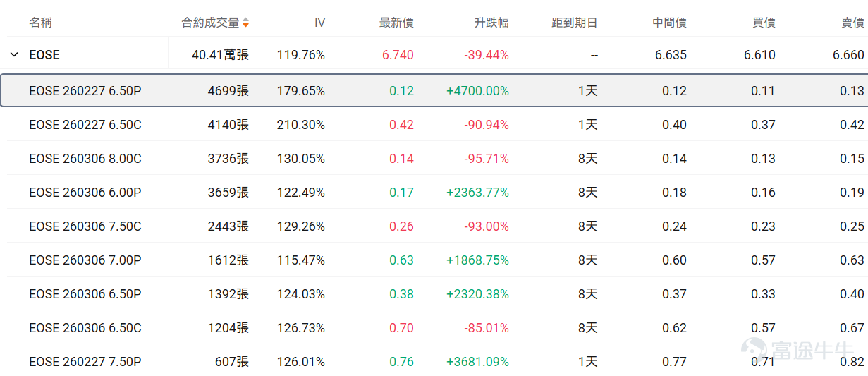Click the 119.76% IV value

coord(301,55)
